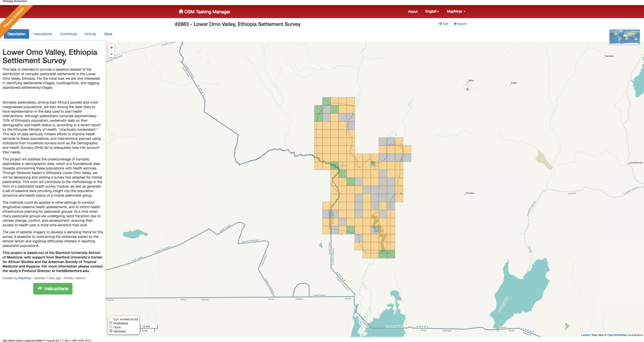This screenshot has width=644, height=342.
Task: Click the MapNinja creator link
Action: (x=24, y=278)
